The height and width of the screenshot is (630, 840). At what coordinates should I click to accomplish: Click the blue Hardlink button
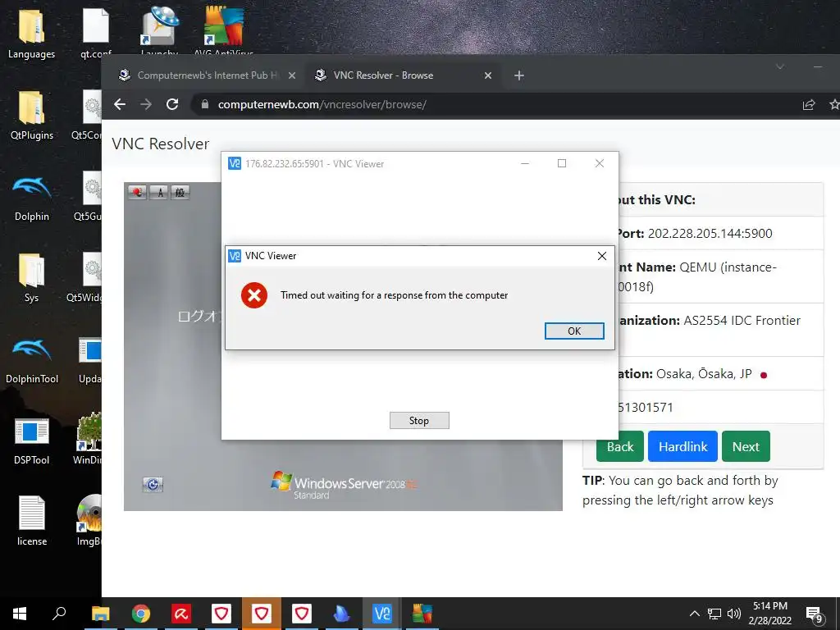(x=682, y=446)
